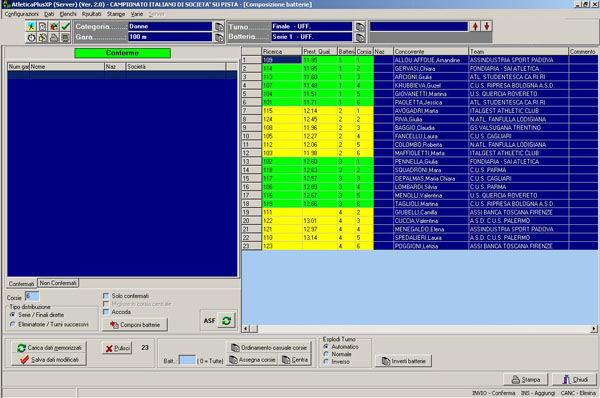Screen dimensions: 600x398
Task: Click the green checkmark toolbar icon
Action: (65, 26)
